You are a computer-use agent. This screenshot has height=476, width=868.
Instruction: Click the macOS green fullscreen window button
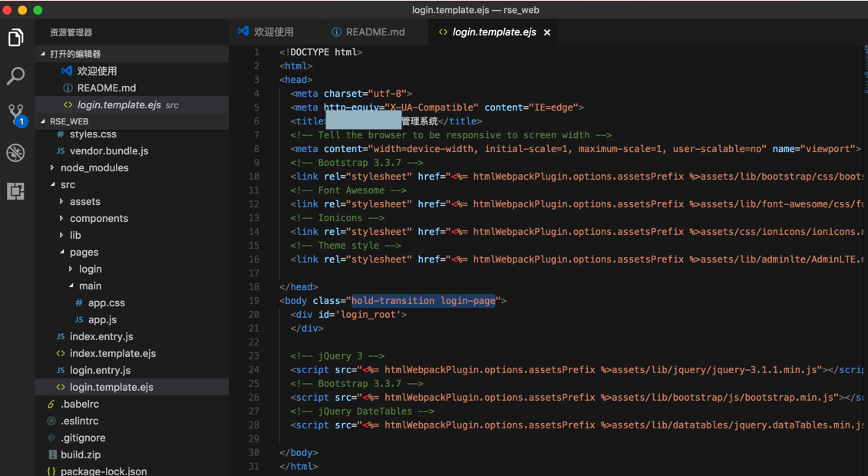pos(38,10)
